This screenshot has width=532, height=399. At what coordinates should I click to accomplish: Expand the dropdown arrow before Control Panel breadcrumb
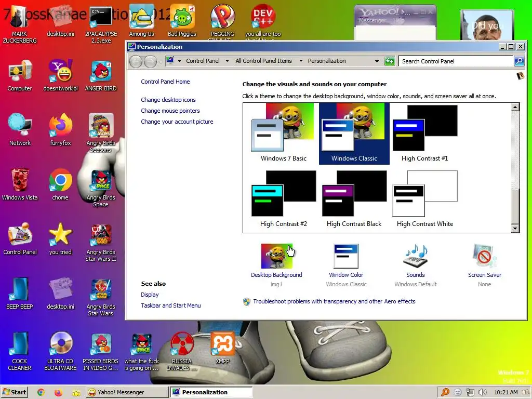coord(179,61)
